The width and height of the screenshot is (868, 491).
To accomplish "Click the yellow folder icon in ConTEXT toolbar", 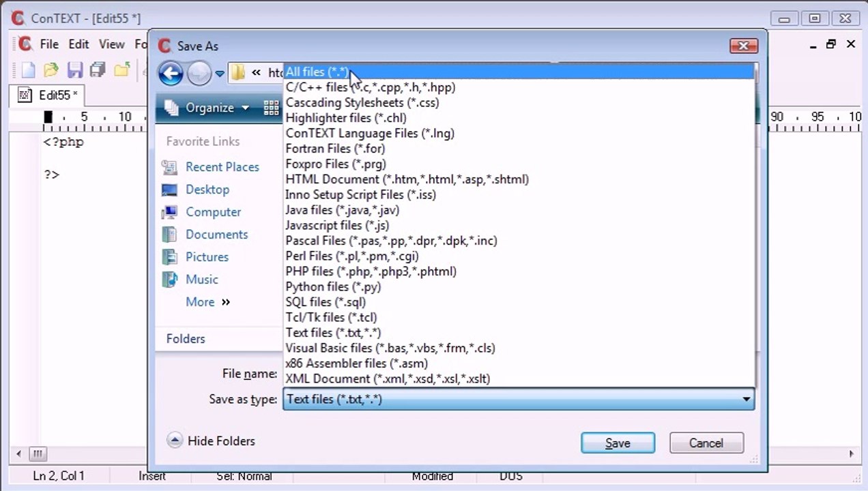I will point(121,70).
